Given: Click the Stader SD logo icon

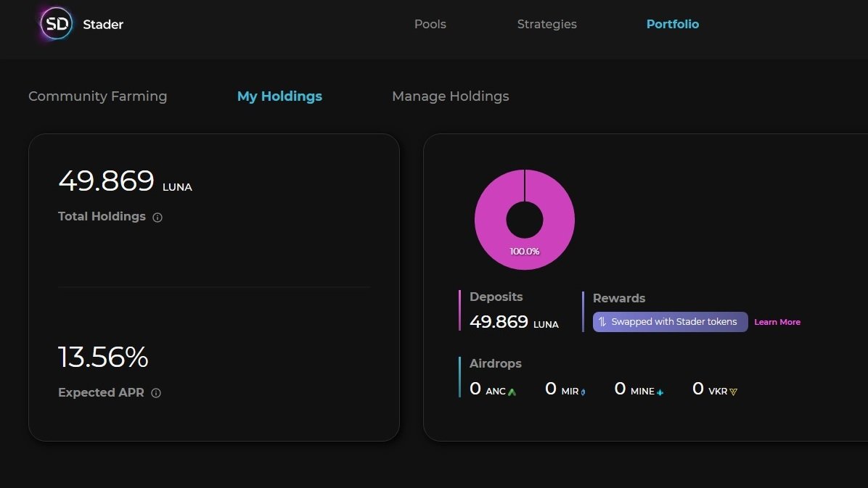Looking at the screenshot, I should pyautogui.click(x=56, y=24).
